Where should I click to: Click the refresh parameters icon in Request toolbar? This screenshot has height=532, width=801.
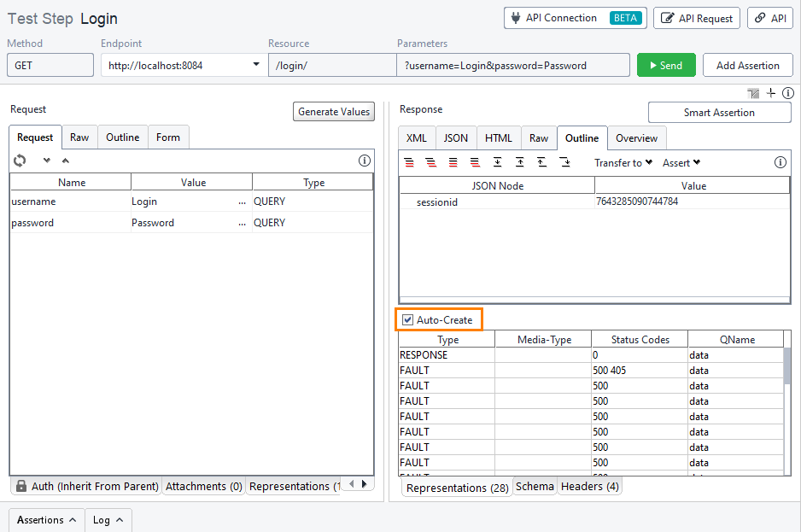20,161
